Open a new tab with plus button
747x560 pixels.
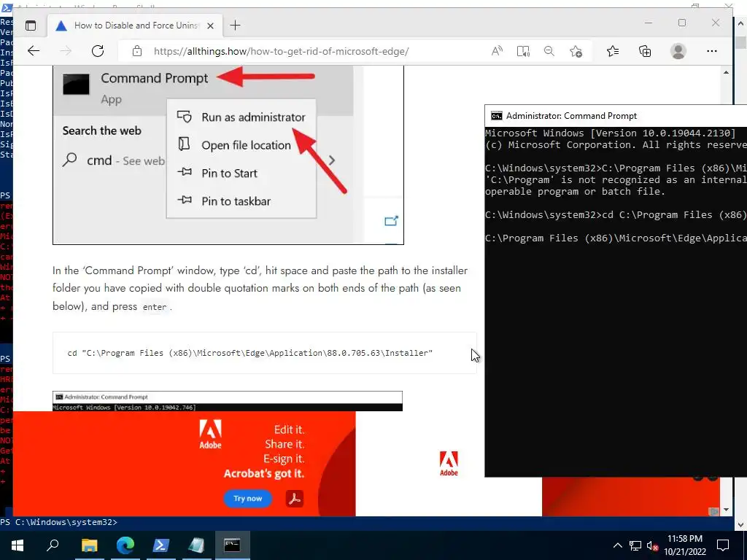[x=236, y=26]
